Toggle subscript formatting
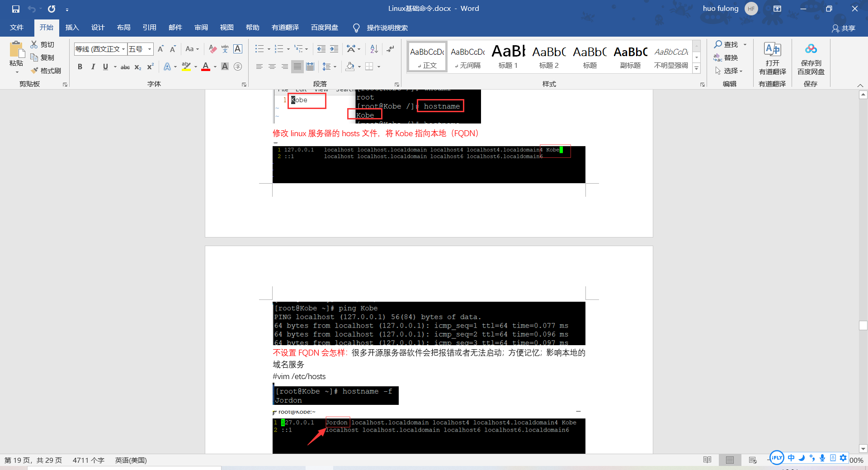Viewport: 868px width, 470px height. point(138,67)
